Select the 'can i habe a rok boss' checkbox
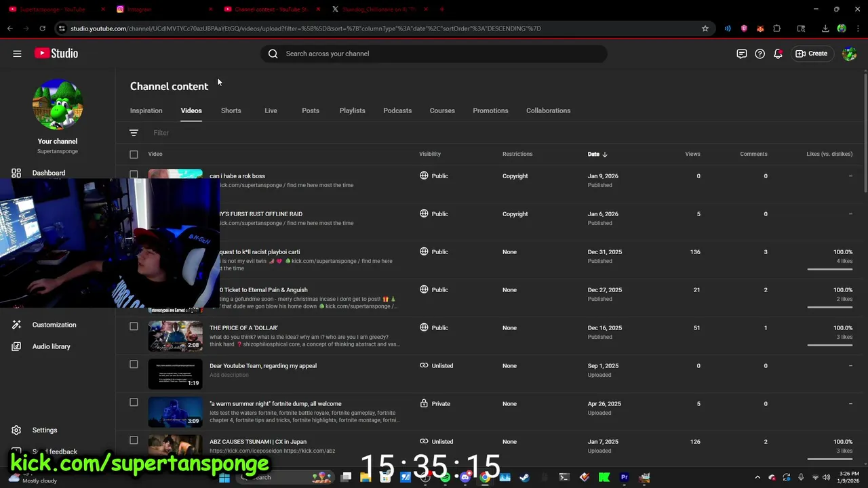Viewport: 868px width, 488px height. 134,174
